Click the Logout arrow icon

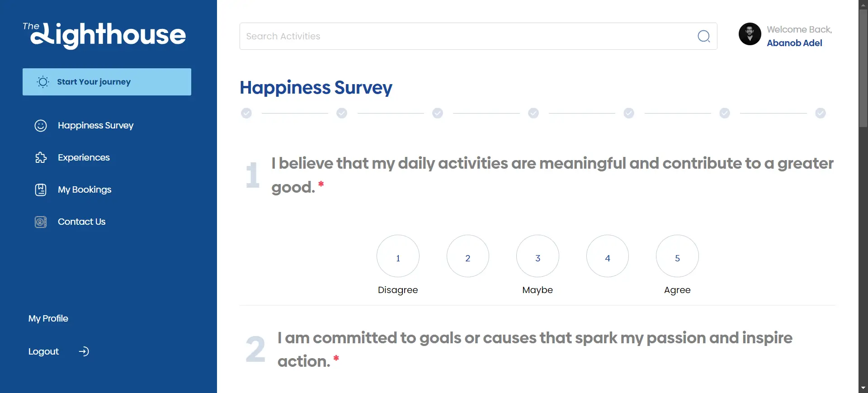click(x=84, y=351)
